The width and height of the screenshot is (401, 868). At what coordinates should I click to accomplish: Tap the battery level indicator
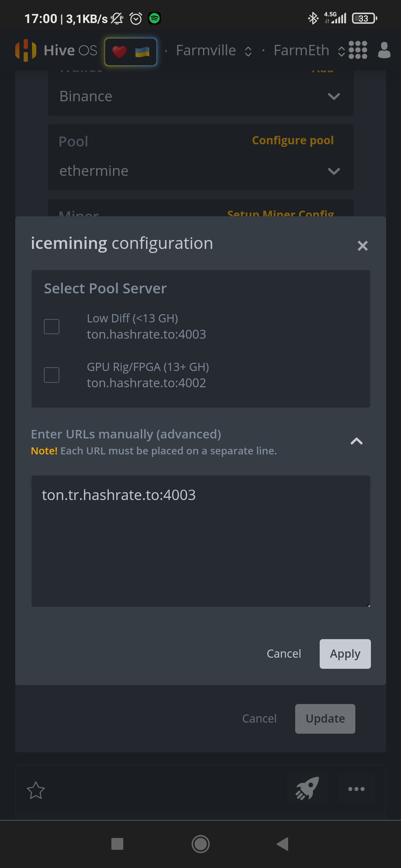365,18
